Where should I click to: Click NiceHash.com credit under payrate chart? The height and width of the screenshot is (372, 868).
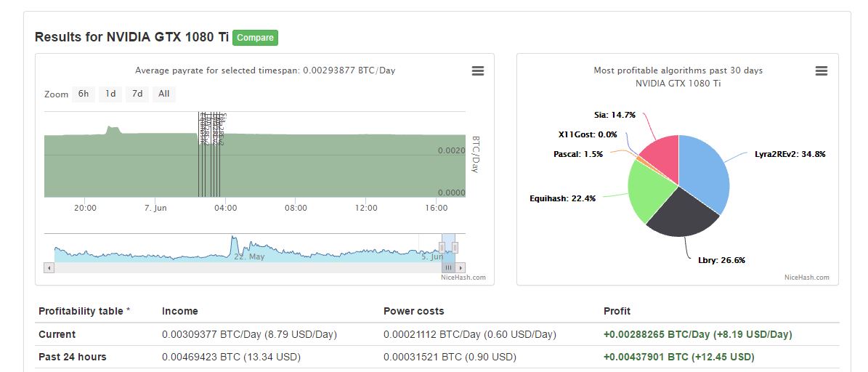point(463,278)
